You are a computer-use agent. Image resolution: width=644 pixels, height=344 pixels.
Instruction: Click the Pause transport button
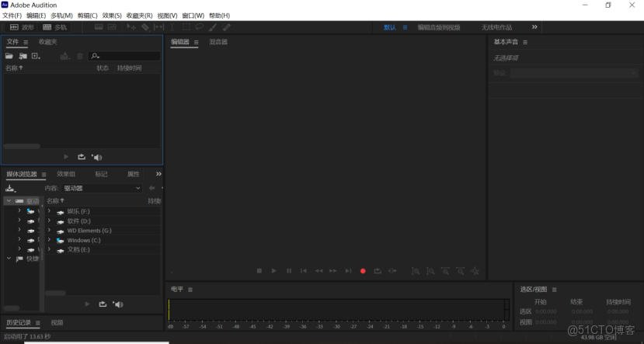pyautogui.click(x=289, y=271)
